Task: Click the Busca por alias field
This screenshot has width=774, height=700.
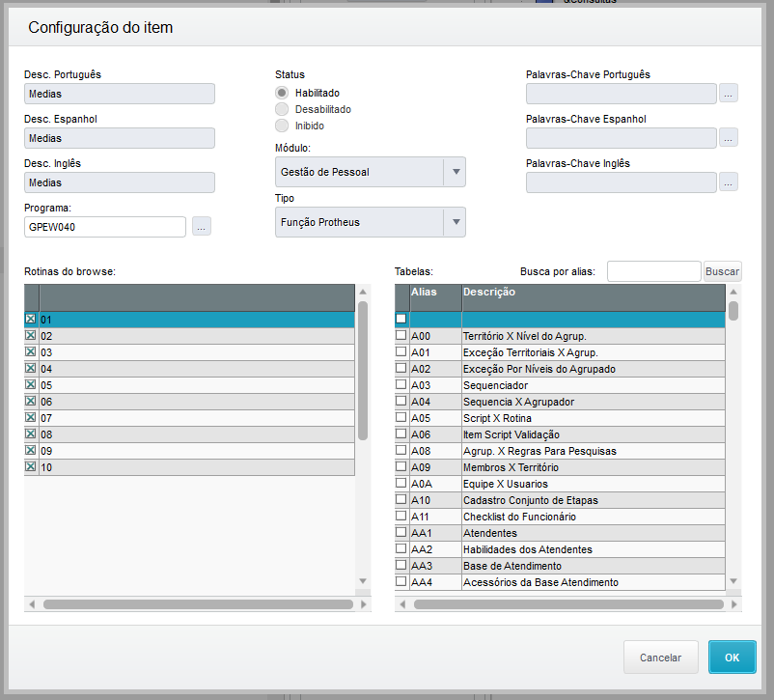Action: 654,271
